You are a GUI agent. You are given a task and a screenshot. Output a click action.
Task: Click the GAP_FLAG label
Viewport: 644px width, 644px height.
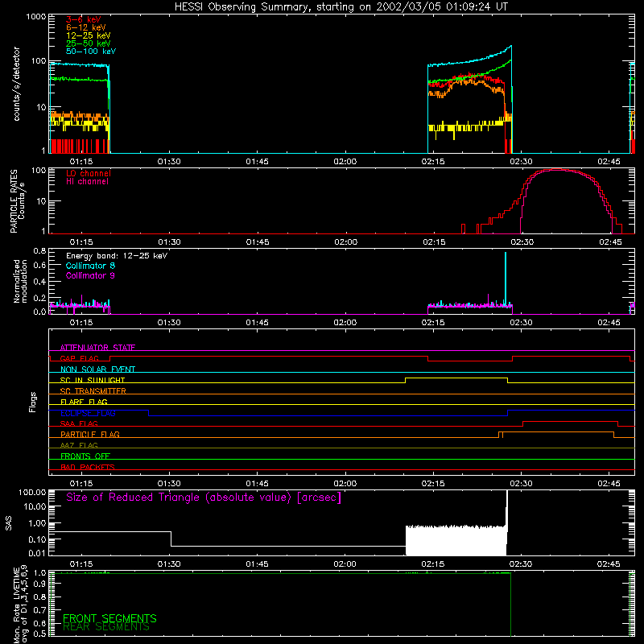tap(79, 358)
